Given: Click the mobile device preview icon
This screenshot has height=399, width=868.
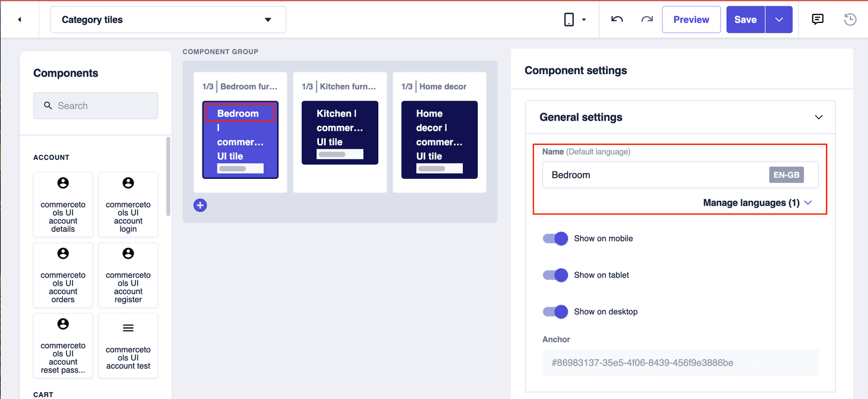Looking at the screenshot, I should [x=569, y=19].
